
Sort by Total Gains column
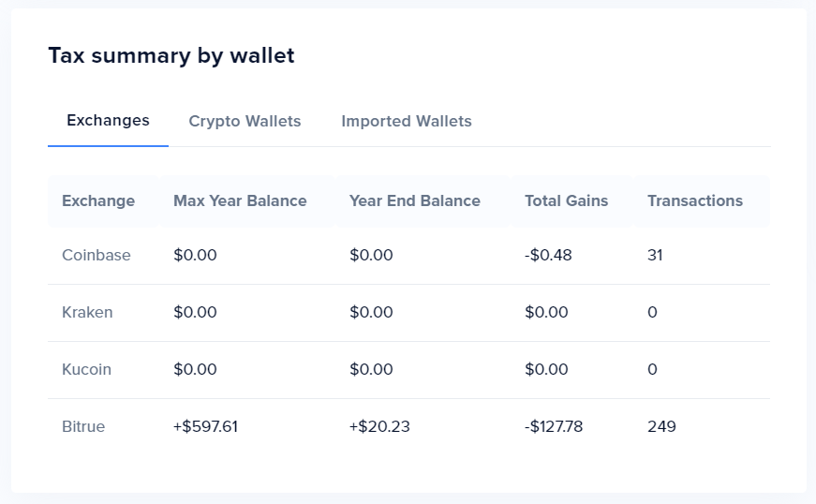(566, 200)
